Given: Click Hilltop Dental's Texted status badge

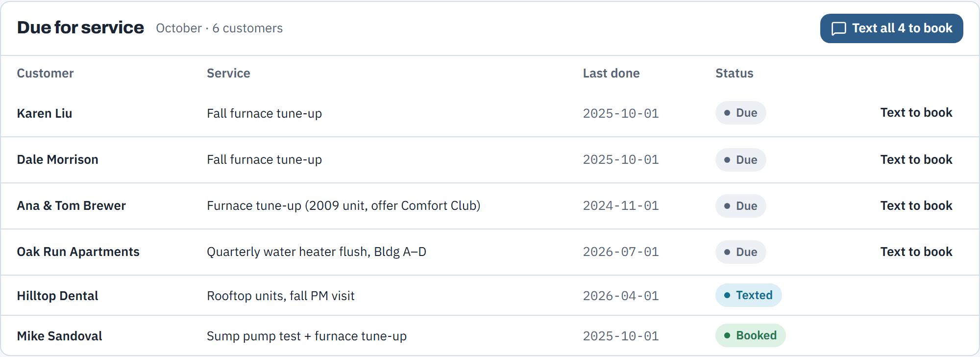Looking at the screenshot, I should tap(748, 295).
